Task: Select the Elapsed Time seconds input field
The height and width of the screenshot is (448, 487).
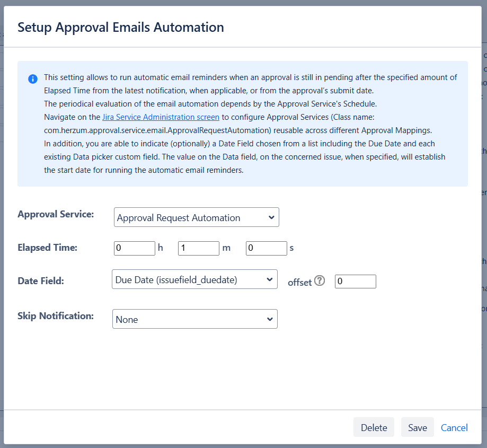Action: click(266, 248)
